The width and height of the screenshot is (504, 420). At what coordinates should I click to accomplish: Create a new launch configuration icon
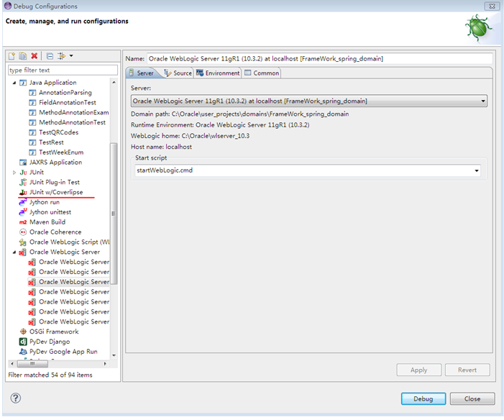point(12,56)
